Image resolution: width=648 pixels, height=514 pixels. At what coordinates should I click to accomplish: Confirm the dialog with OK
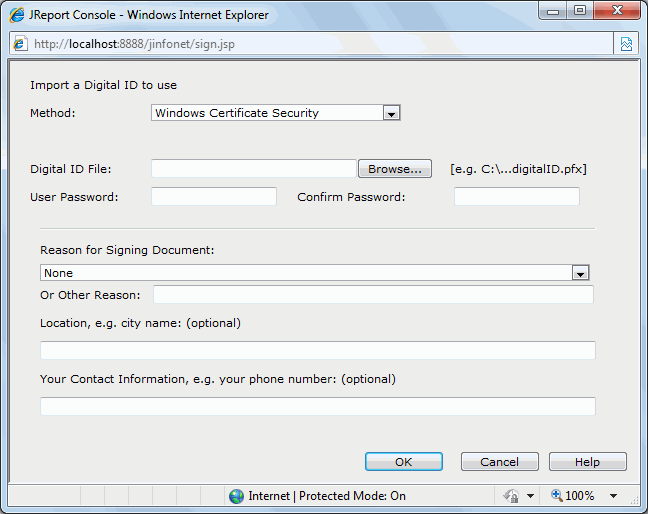(x=404, y=462)
